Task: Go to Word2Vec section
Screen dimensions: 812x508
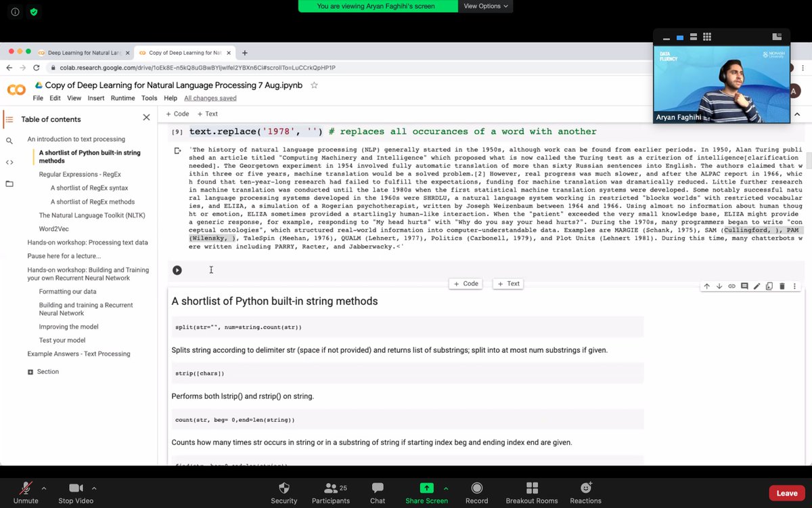Action: pos(54,229)
